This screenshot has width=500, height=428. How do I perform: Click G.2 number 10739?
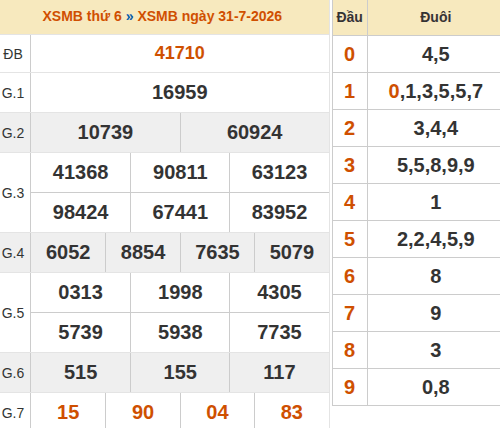click(105, 132)
